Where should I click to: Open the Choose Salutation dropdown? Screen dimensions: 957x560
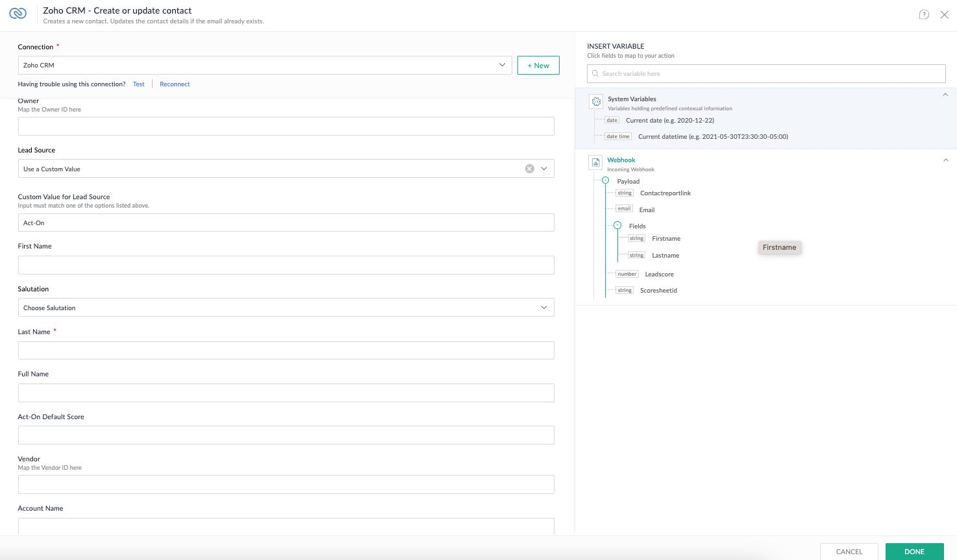pyautogui.click(x=286, y=308)
